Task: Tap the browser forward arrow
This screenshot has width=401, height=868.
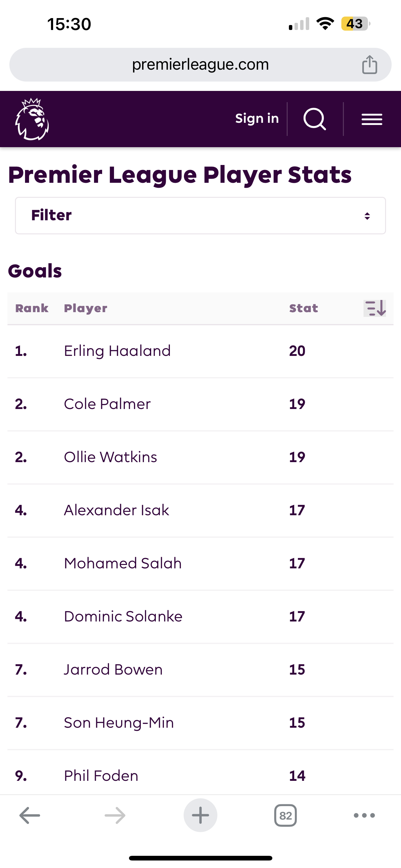Action: [x=115, y=816]
